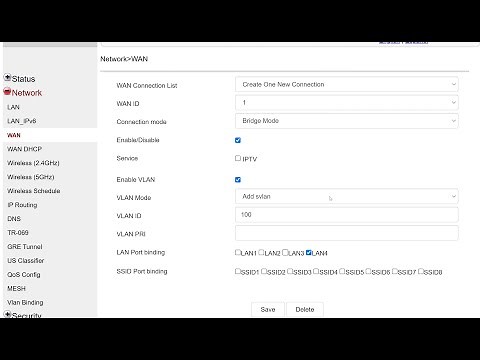Open Wireless (5GHz) settings
This screenshot has width=480, height=360.
[x=30, y=177]
